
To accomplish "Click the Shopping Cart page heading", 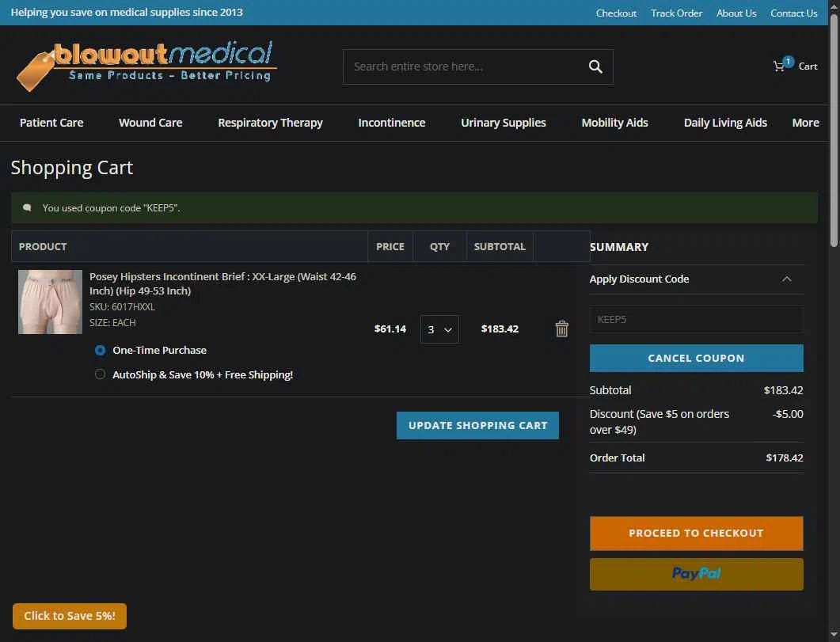I will tap(72, 168).
